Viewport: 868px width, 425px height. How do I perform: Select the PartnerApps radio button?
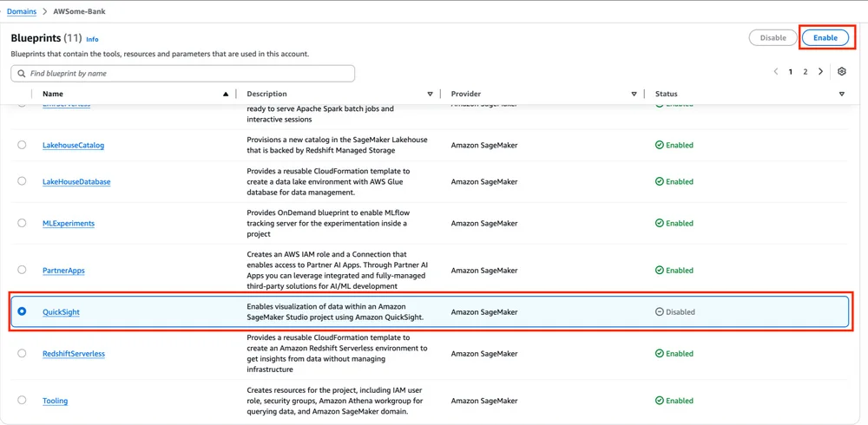coord(22,270)
